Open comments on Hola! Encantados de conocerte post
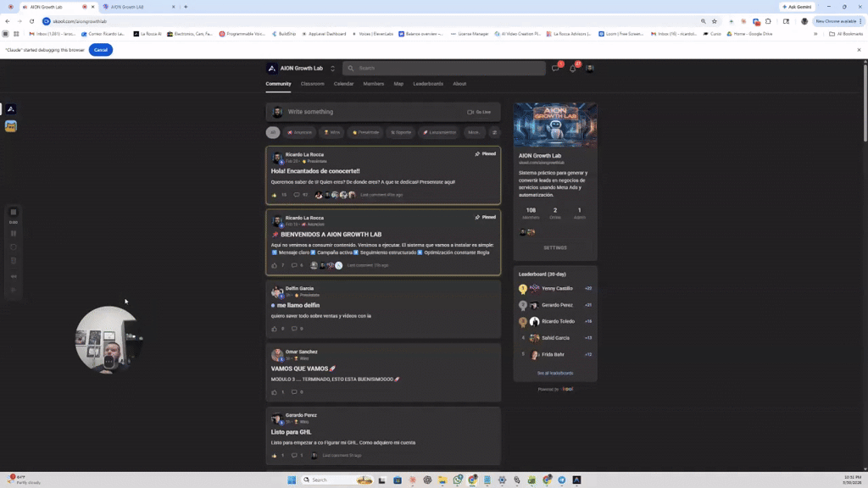The width and height of the screenshot is (868, 488). [297, 195]
